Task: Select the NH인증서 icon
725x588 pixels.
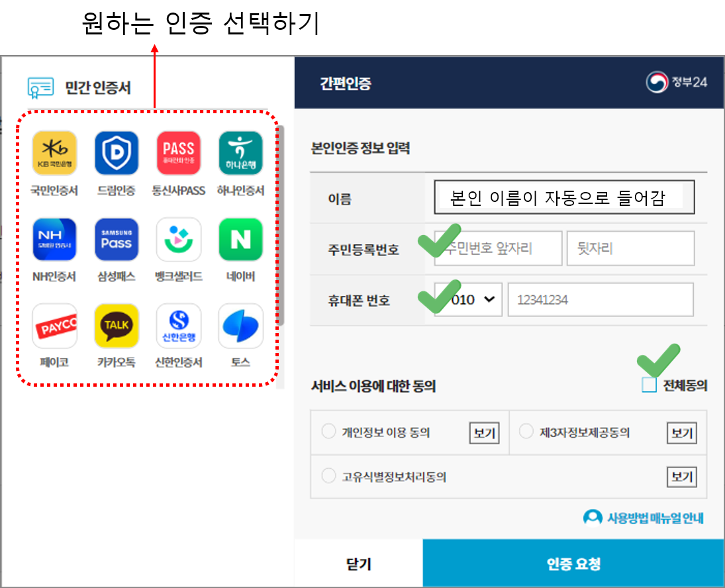Action: coord(55,239)
